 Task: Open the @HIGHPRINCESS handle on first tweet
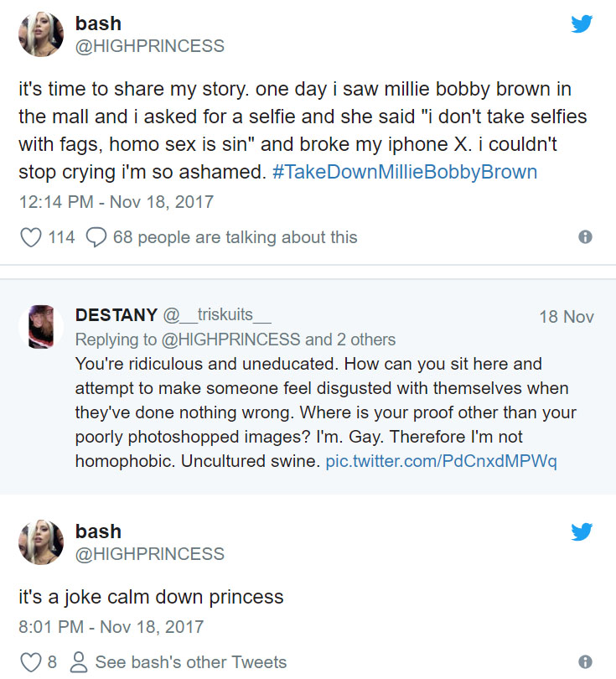pyautogui.click(x=150, y=46)
